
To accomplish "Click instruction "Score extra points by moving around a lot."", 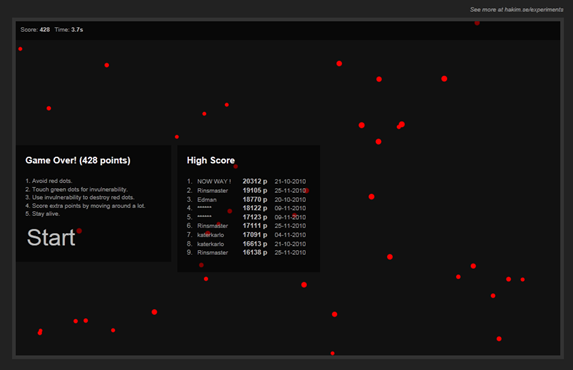I will [x=88, y=206].
